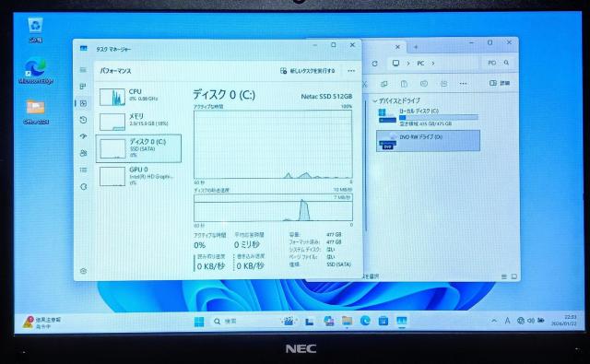This screenshot has width=590, height=364.
Task: Open Task Manager hamburger navigation menu
Action: (83, 70)
